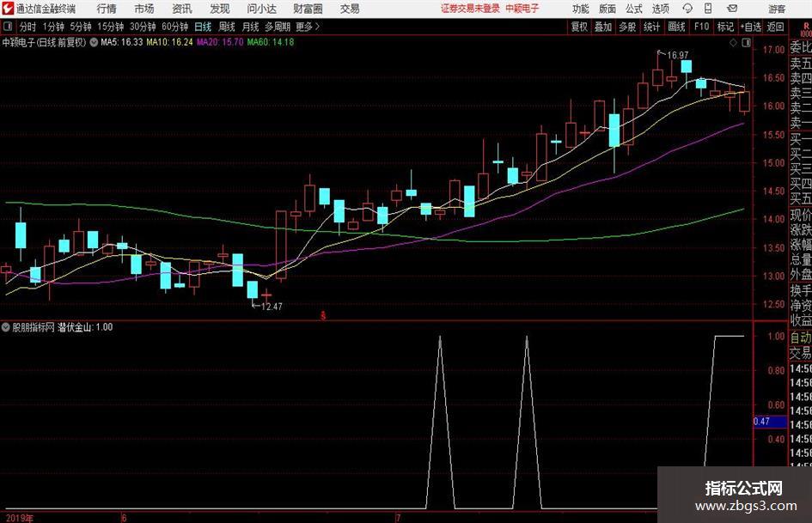
Task: Click the red S marker below the chart
Action: 323,315
